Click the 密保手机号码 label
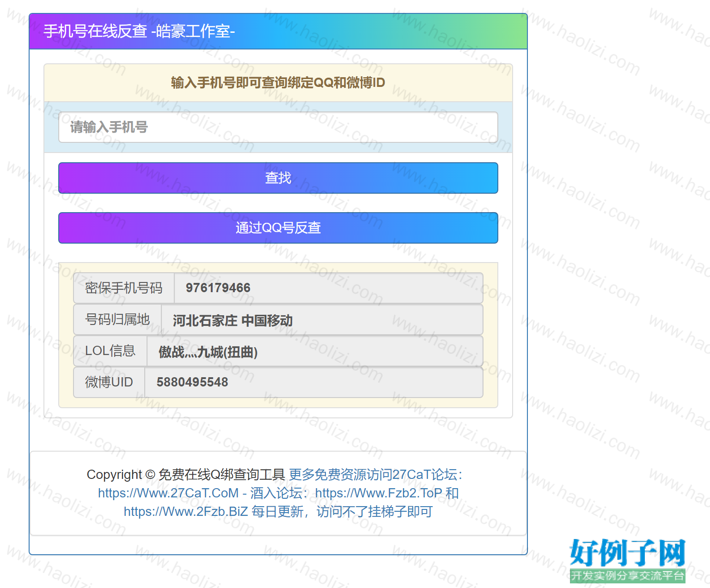This screenshot has width=710, height=588. coord(124,288)
